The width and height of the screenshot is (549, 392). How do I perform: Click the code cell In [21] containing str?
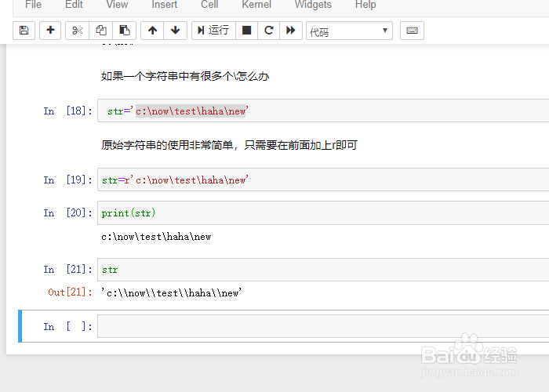point(323,270)
